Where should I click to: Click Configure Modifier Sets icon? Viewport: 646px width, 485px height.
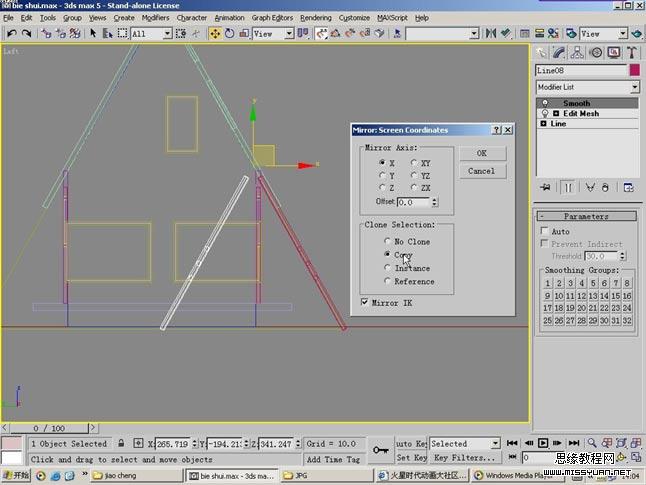click(x=629, y=188)
